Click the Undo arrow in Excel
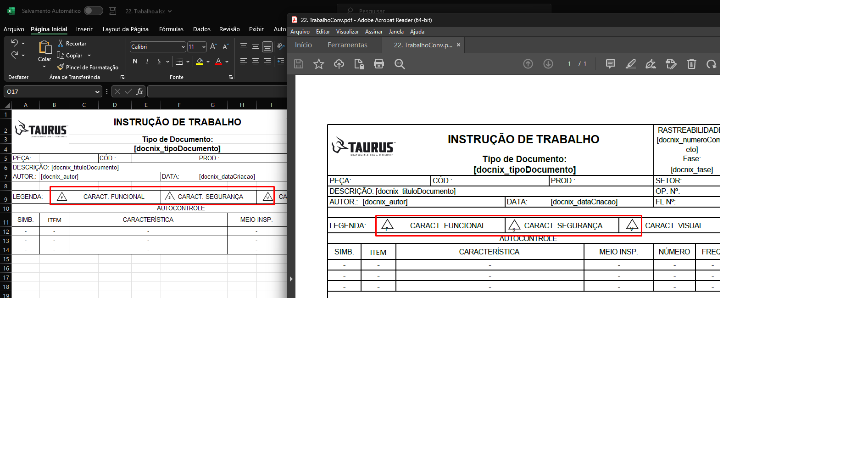The width and height of the screenshot is (868, 462). click(x=15, y=43)
